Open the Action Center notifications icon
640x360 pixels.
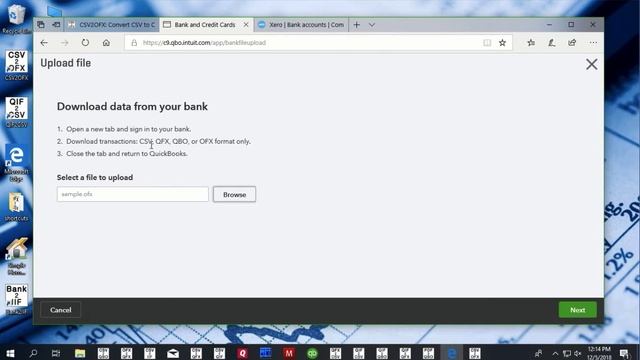point(624,353)
